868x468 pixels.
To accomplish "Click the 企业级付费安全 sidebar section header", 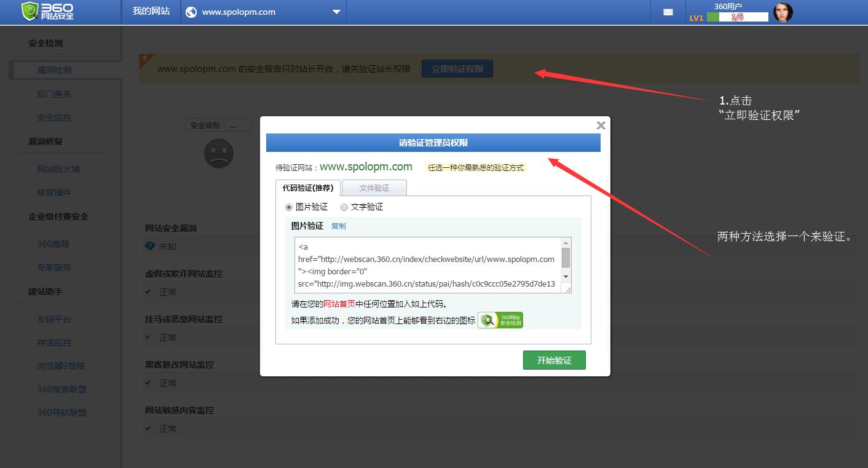I will 58,216.
